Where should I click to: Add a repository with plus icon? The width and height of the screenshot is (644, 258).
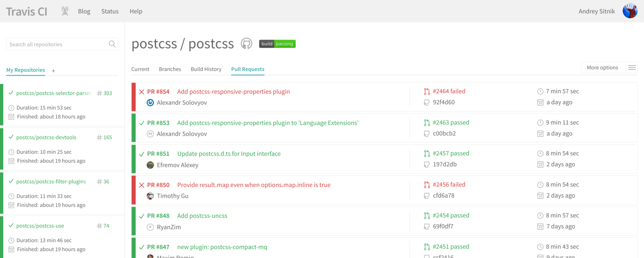[53, 71]
